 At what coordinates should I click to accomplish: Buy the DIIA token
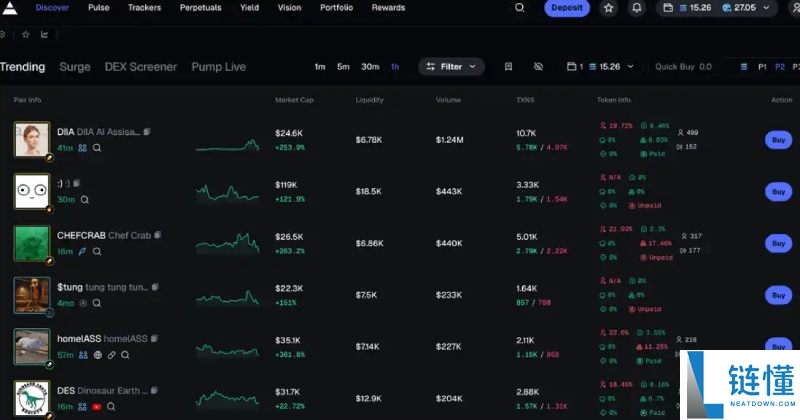coord(776,140)
